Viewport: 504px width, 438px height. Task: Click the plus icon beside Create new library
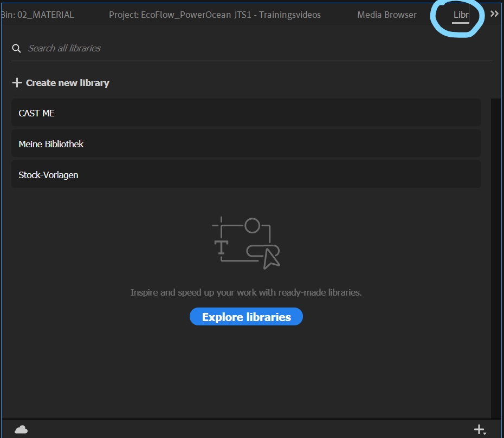click(16, 82)
